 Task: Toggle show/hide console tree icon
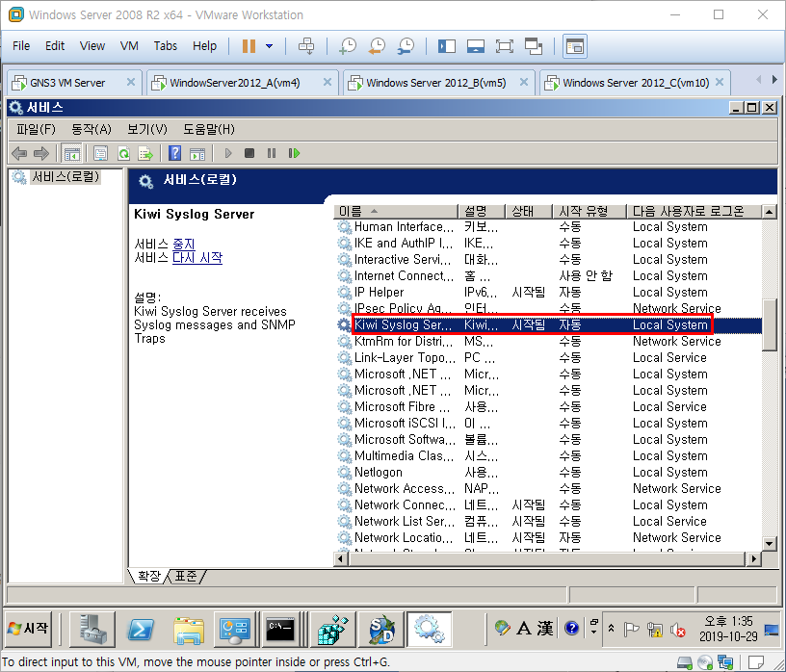point(71,153)
